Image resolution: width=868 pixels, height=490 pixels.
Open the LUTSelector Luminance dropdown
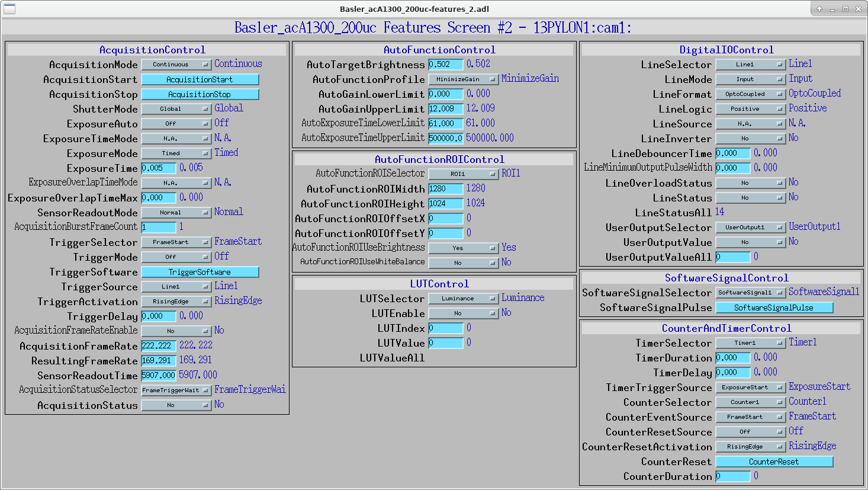click(x=464, y=299)
